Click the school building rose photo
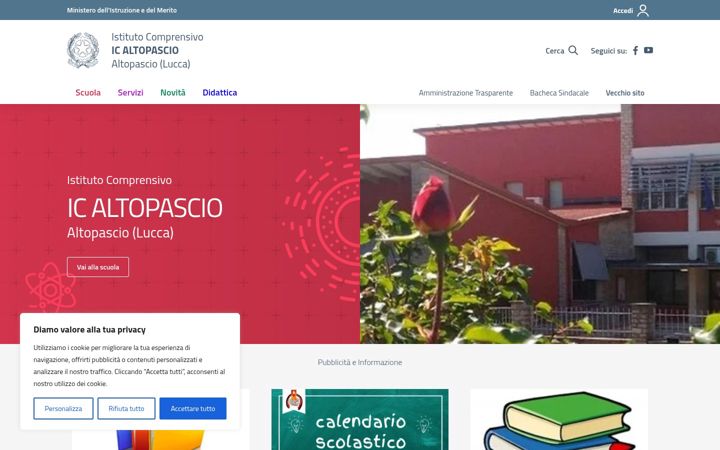 tap(540, 224)
